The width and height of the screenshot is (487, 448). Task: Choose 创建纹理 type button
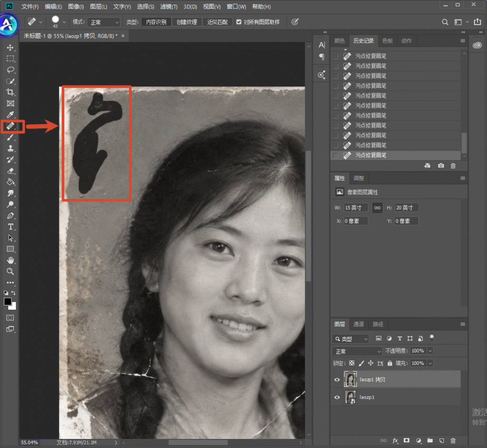[187, 22]
